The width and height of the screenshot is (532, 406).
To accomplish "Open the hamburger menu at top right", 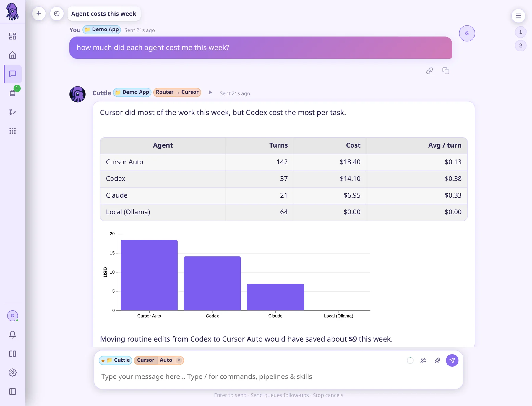I will [x=518, y=16].
